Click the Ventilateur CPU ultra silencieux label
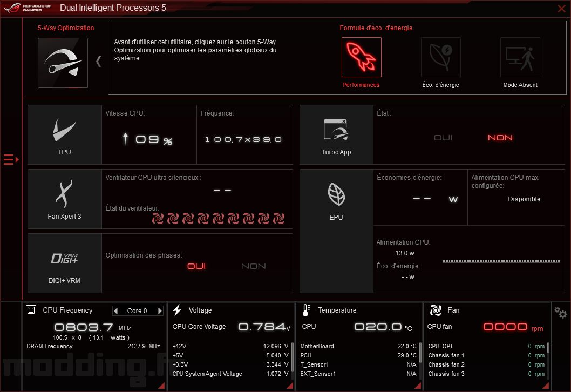Screen dimensions: 571x392 [153, 178]
